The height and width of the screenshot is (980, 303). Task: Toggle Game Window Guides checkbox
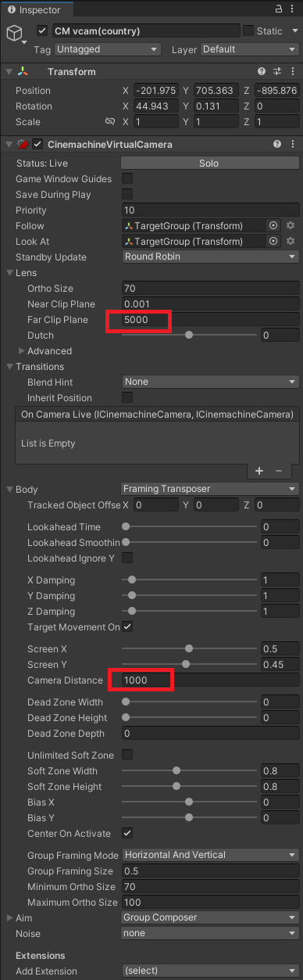click(x=127, y=179)
